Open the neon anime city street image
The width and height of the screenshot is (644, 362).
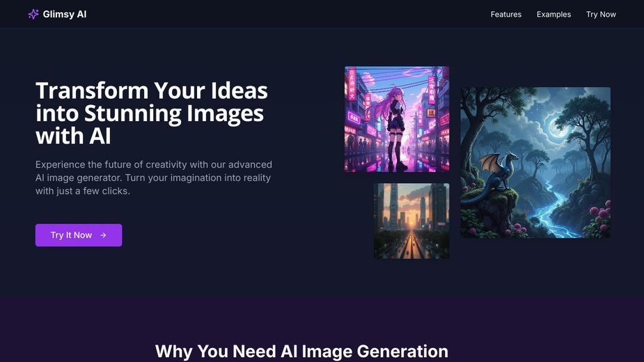(397, 119)
